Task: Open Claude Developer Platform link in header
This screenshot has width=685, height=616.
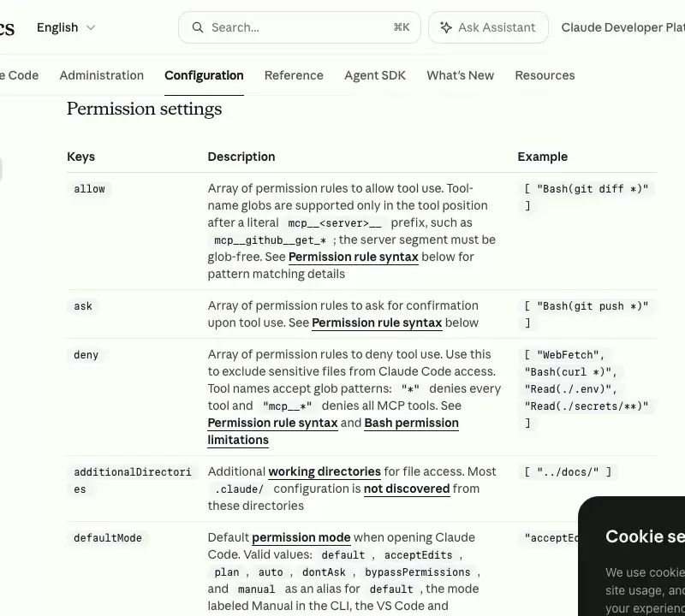Action: (x=623, y=27)
